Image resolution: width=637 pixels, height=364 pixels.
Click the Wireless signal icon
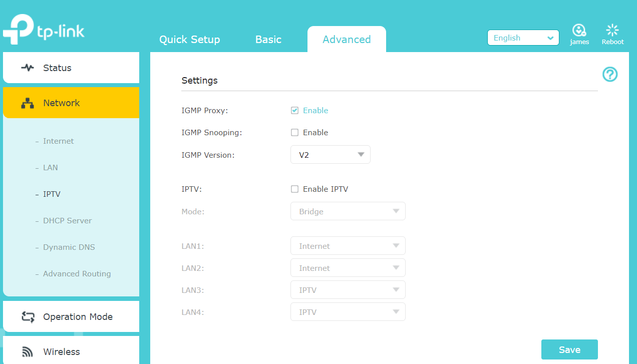(x=28, y=352)
